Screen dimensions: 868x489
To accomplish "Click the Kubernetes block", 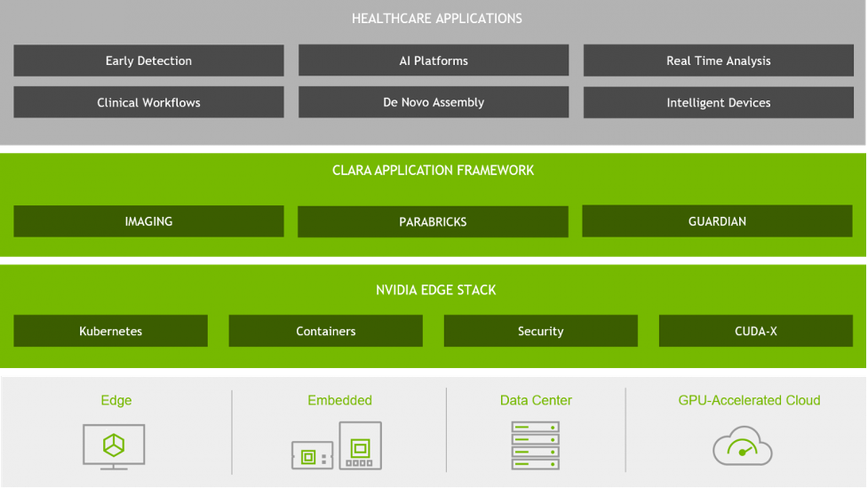I will [x=111, y=331].
